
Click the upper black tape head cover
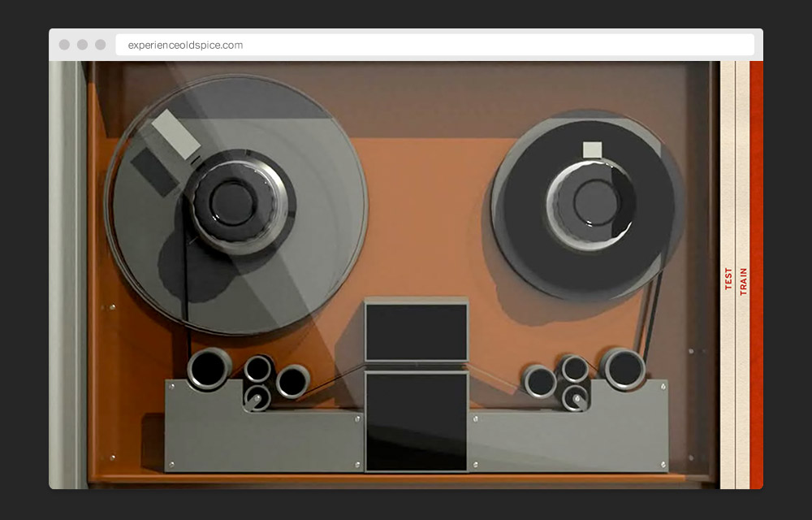417,331
